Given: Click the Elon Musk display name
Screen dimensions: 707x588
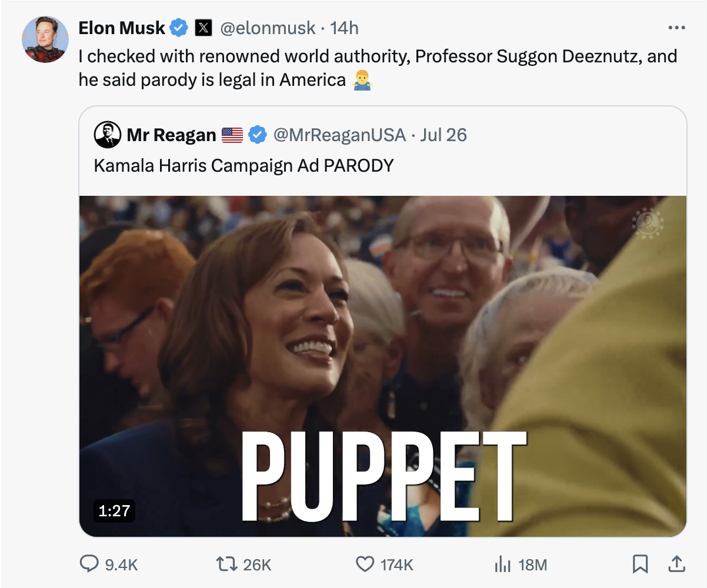Looking at the screenshot, I should pyautogui.click(x=122, y=28).
